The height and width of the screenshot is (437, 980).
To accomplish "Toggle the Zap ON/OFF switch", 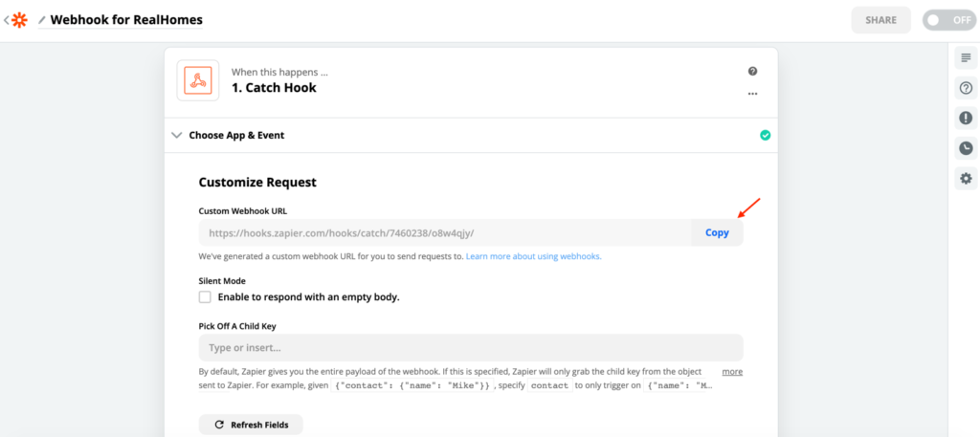I will 948,20.
